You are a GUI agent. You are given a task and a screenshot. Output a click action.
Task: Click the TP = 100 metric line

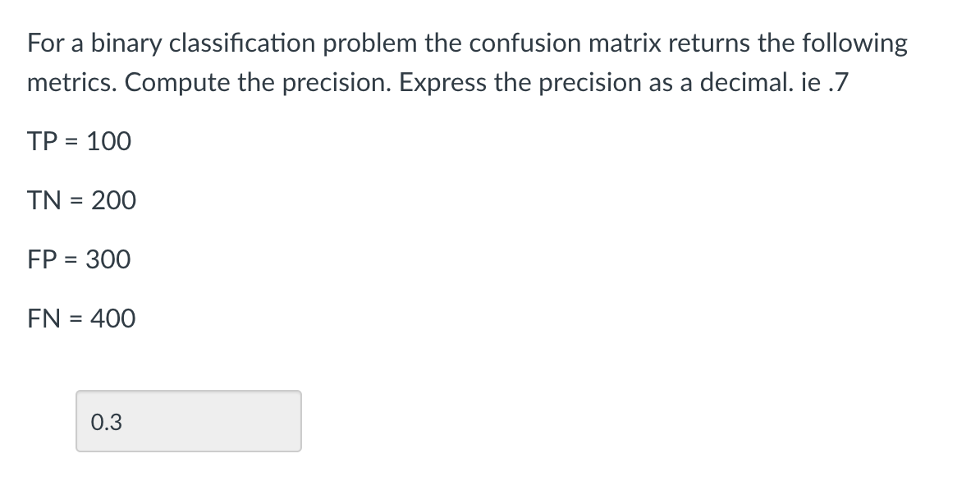point(78,140)
